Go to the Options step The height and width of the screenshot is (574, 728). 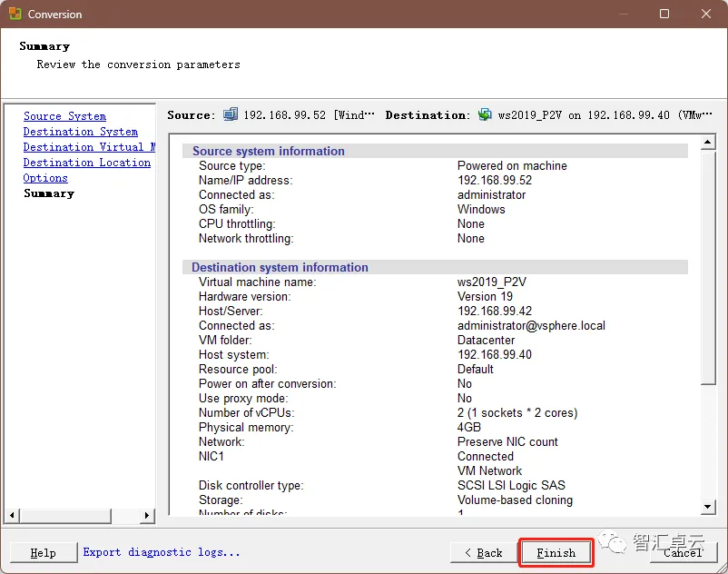point(45,178)
